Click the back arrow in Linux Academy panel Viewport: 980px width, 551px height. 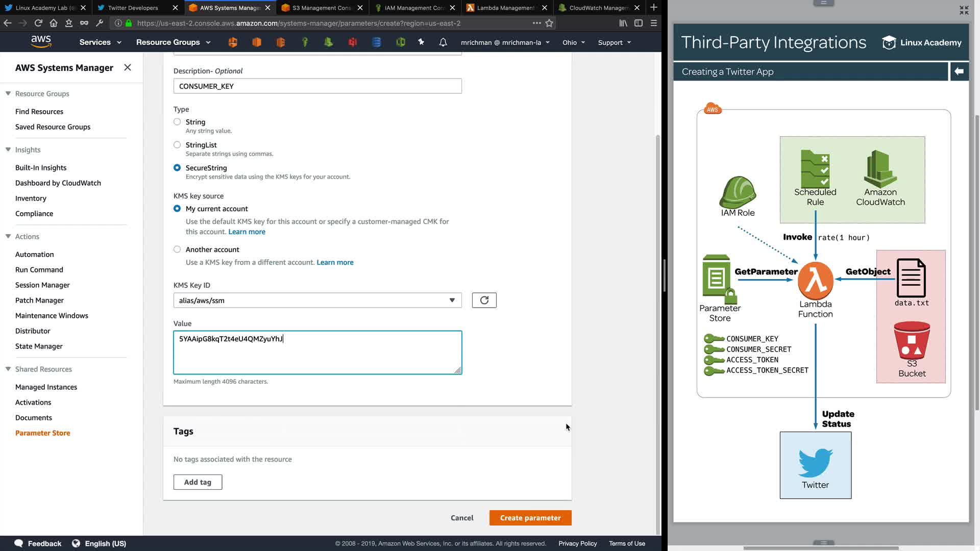coord(959,71)
